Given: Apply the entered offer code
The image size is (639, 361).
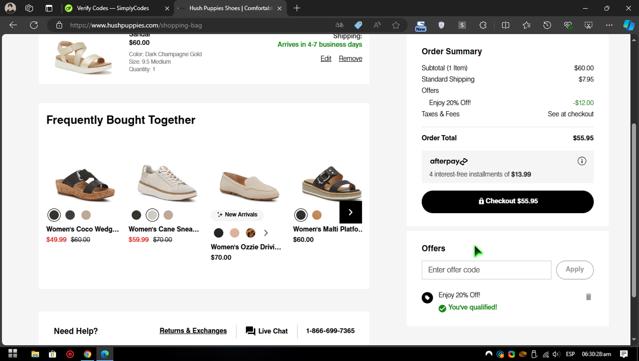Looking at the screenshot, I should tap(575, 270).
